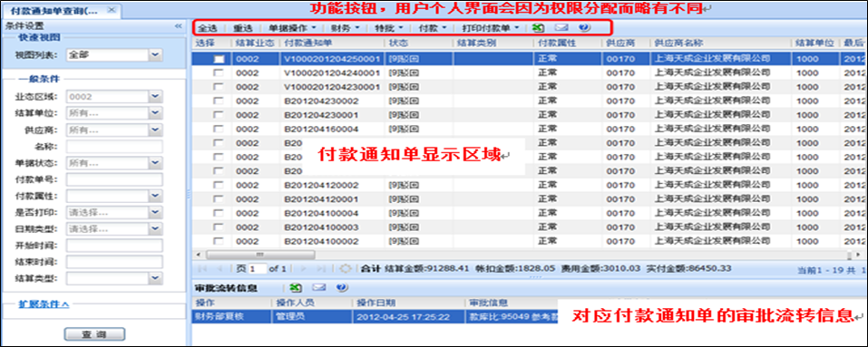Click the 付款单号 input field

[x=114, y=179]
